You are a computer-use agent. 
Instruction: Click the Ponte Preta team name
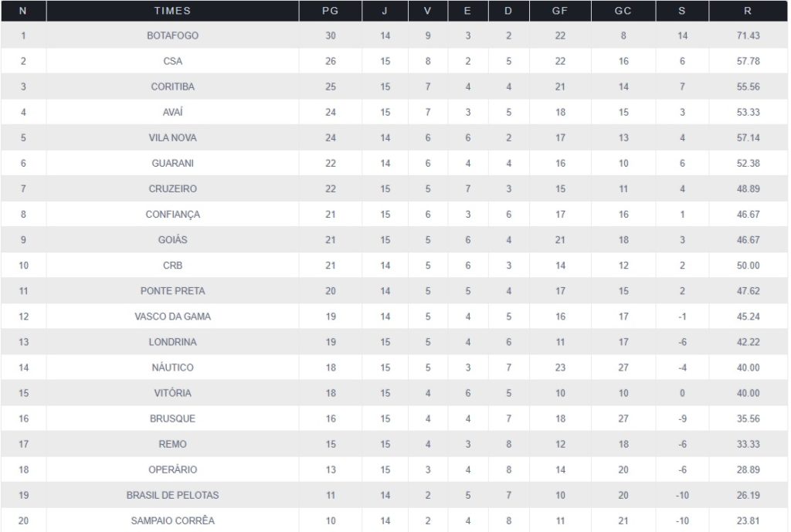pyautogui.click(x=172, y=291)
